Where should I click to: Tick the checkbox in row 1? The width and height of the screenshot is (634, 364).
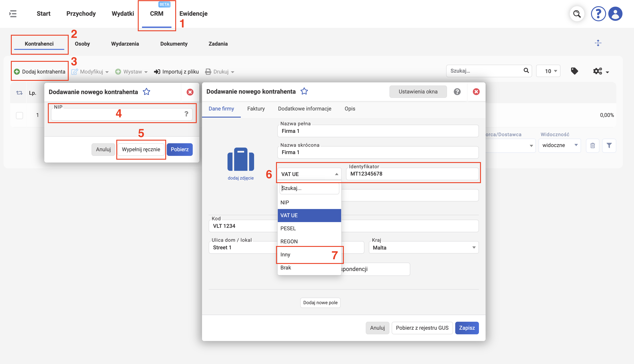[x=19, y=115]
